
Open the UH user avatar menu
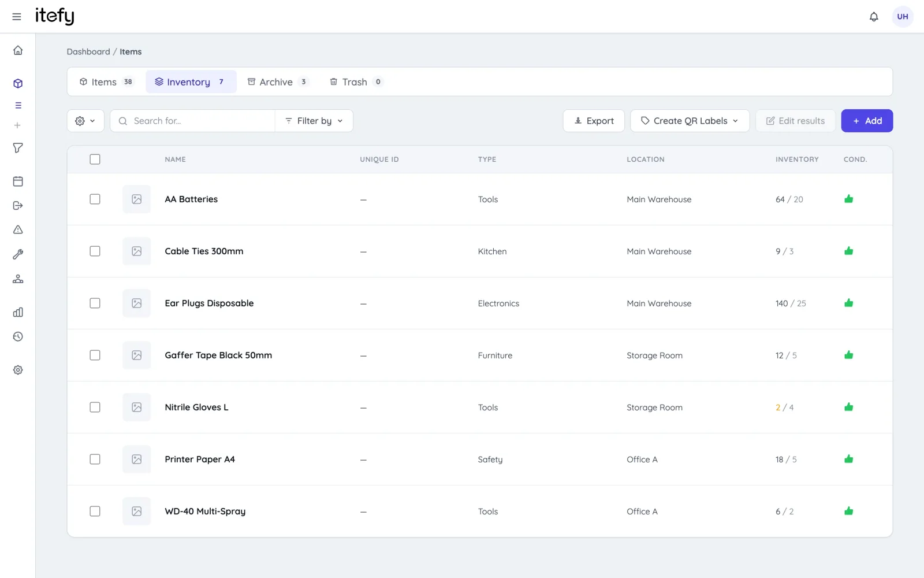pyautogui.click(x=903, y=17)
